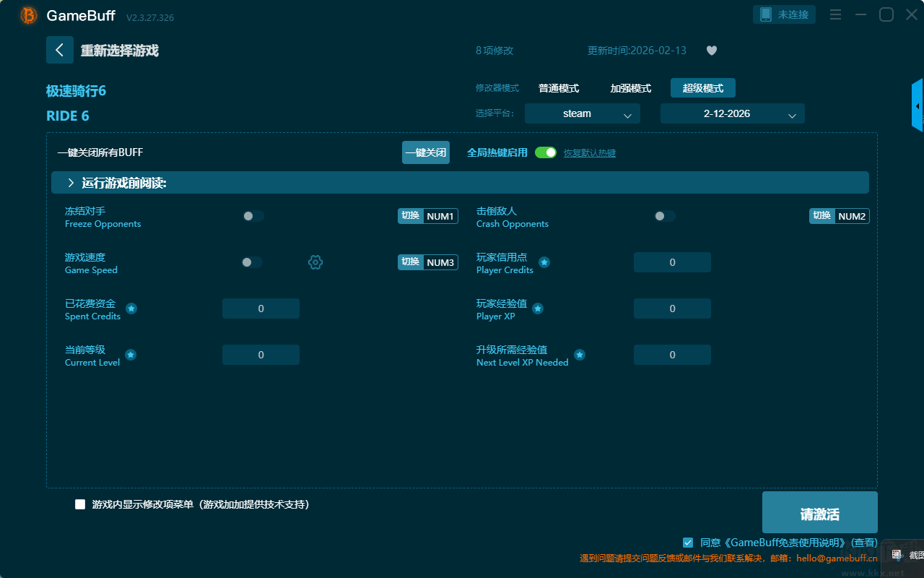Viewport: 924px width, 578px height.
Task: Click the hello@gamebuff.cn email address
Action: [x=837, y=558]
